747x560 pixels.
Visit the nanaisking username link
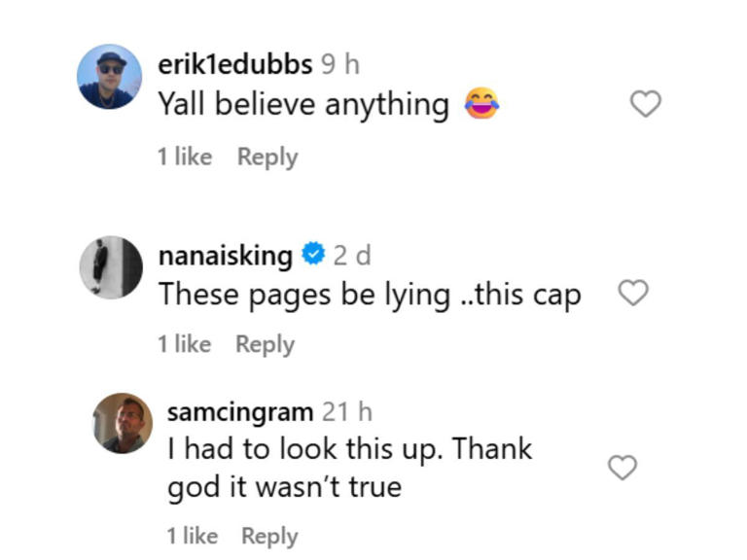click(225, 256)
